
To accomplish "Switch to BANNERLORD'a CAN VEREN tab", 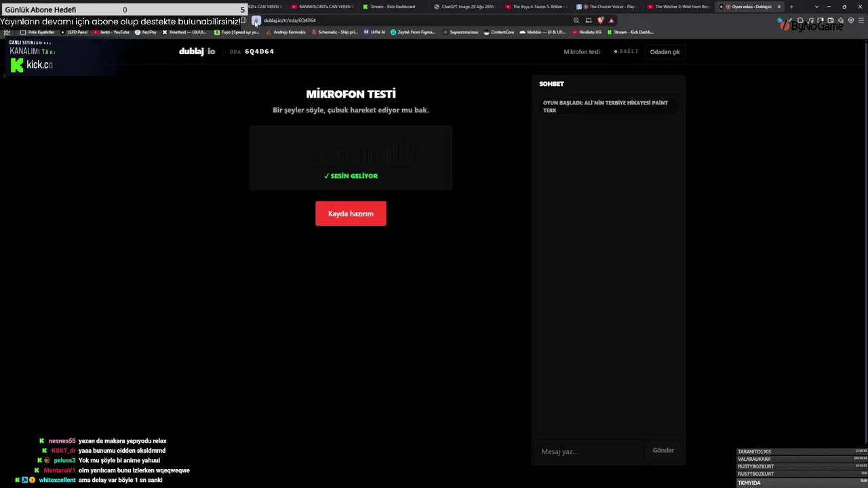I will 321,7.
